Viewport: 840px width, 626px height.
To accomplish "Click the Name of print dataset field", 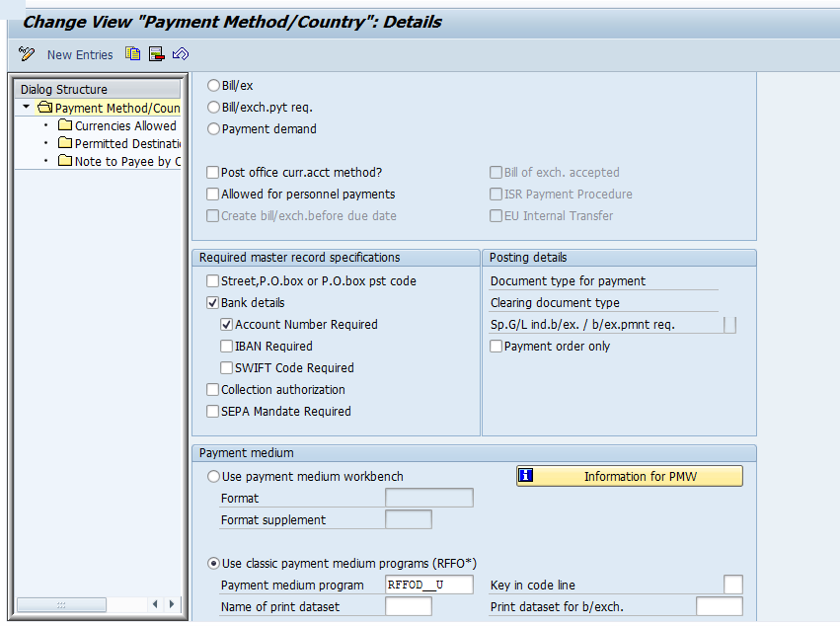I will 409,606.
